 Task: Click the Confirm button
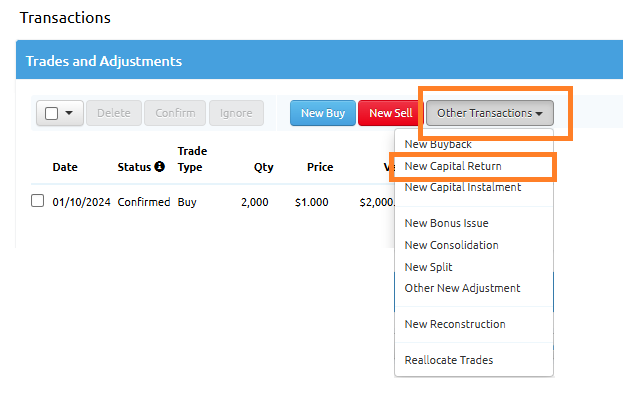click(x=175, y=113)
